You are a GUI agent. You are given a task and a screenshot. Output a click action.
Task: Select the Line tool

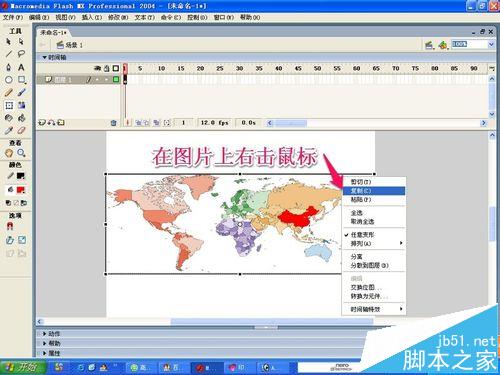pos(9,54)
